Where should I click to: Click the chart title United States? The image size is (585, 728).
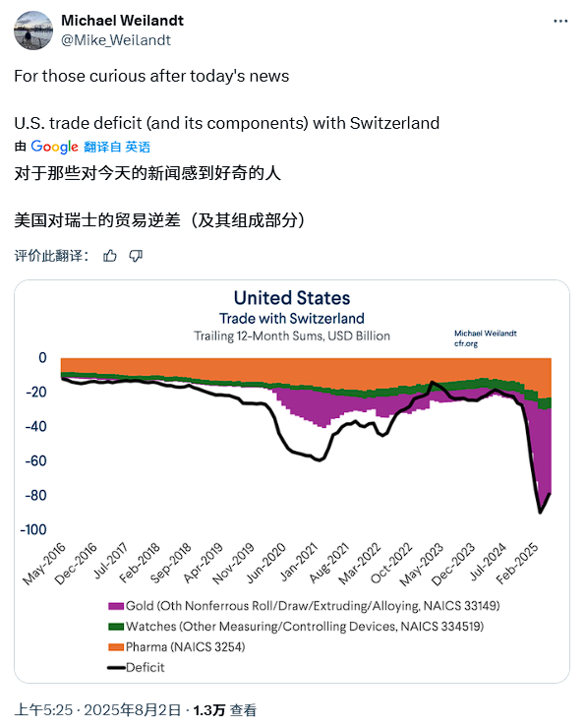292,298
